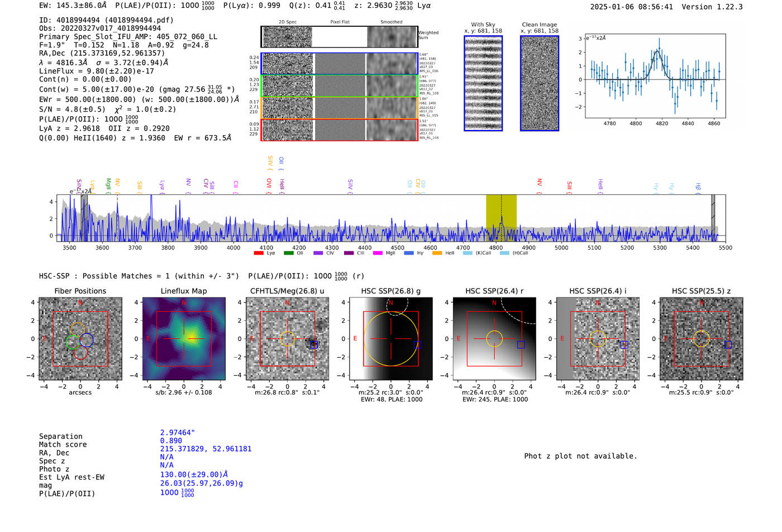Viewport: 782px width, 532px height.
Task: Click the 'HSC-SSP : Possible Matches = 1' heading
Action: (x=104, y=276)
